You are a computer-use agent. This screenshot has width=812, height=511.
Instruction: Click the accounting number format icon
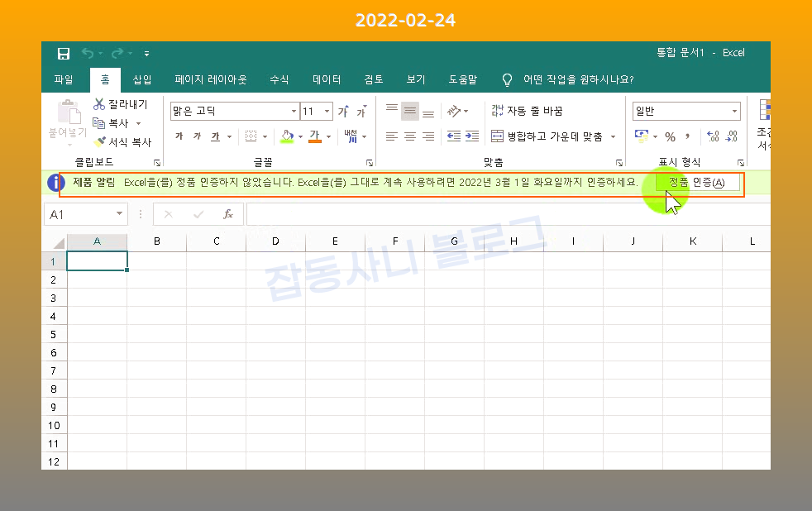(642, 136)
